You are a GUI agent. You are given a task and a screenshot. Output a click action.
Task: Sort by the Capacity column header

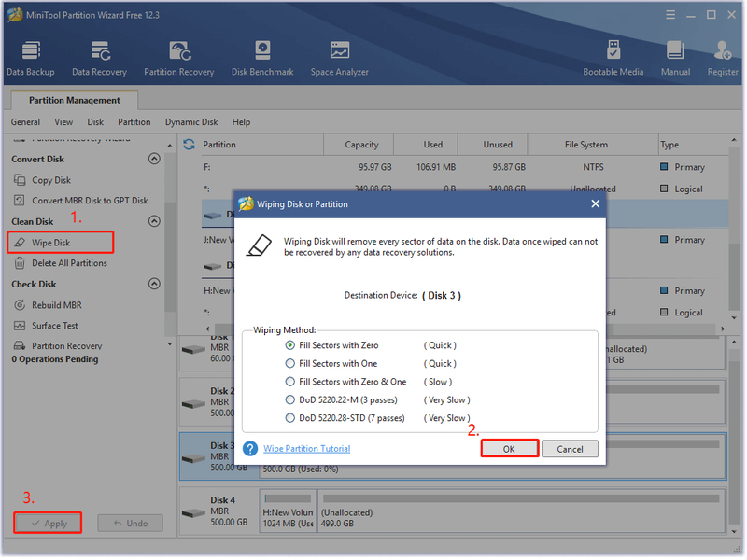[x=359, y=145]
